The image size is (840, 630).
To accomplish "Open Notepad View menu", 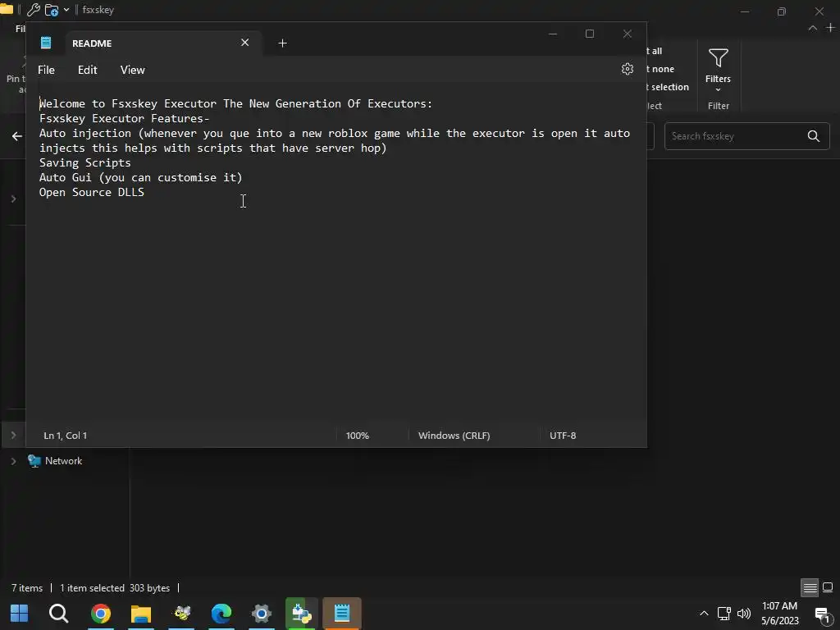I will (x=132, y=71).
